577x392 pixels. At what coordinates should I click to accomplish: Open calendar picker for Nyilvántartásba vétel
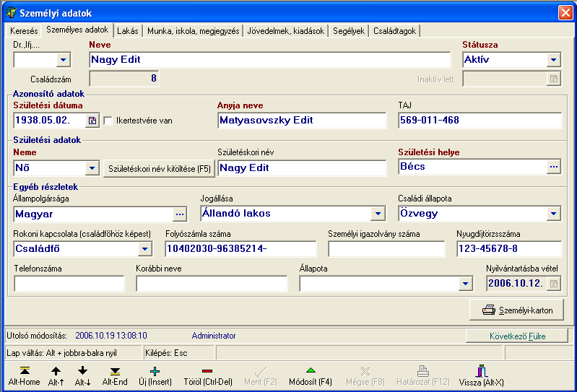tap(553, 284)
